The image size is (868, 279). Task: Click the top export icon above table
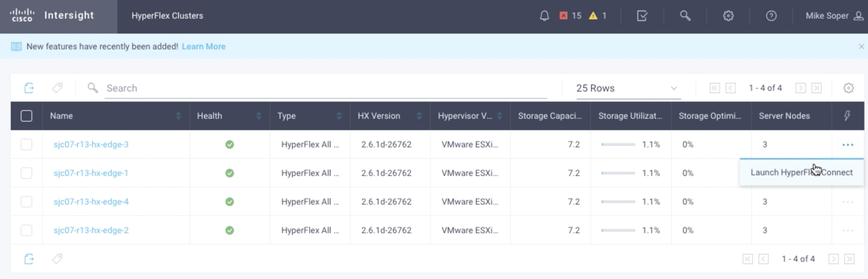point(29,88)
